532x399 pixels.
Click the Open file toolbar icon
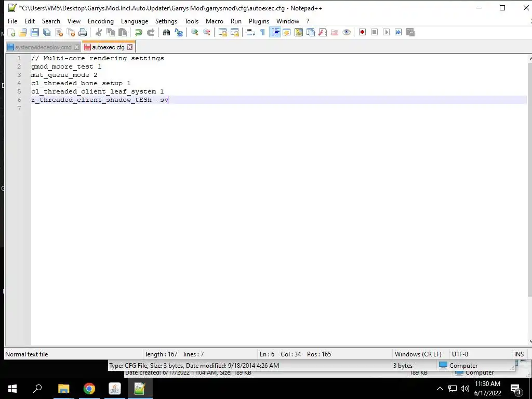23,32
